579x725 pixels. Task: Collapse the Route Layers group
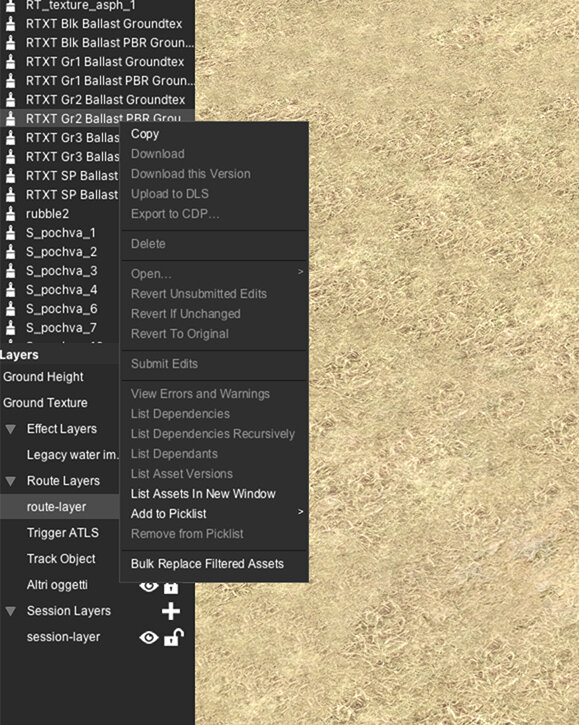pyautogui.click(x=11, y=481)
